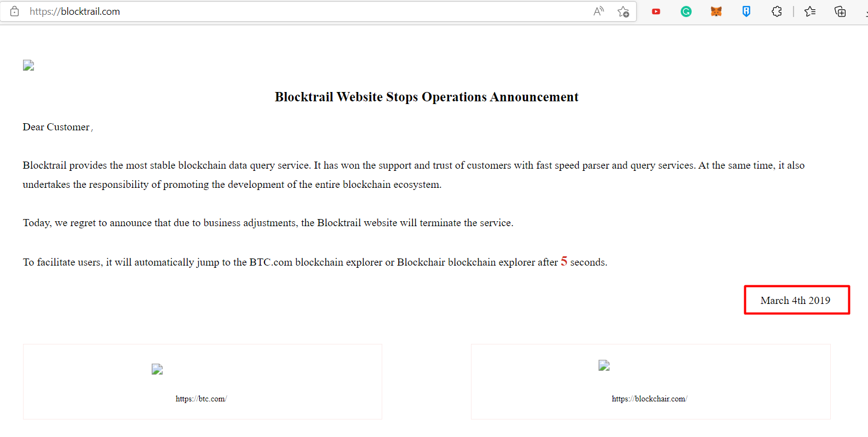868x437 pixels.
Task: Add this page to favorites star icon
Action: (623, 12)
